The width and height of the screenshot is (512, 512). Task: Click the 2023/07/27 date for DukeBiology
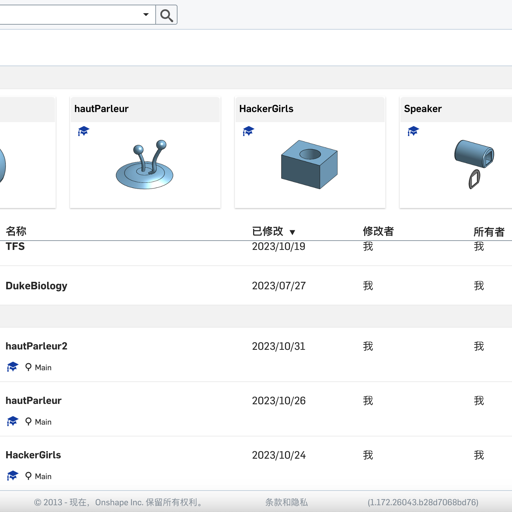click(x=278, y=286)
